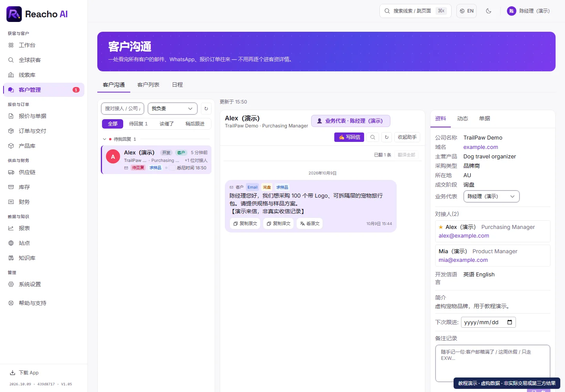The height and width of the screenshot is (392, 565).
Task: Search within the Alex conversation
Action: coord(373,137)
